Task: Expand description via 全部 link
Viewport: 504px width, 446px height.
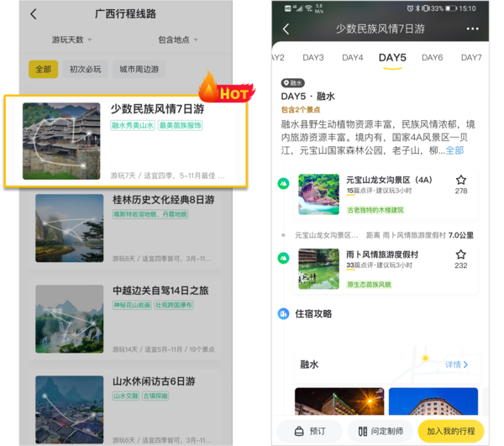Action: [454, 150]
